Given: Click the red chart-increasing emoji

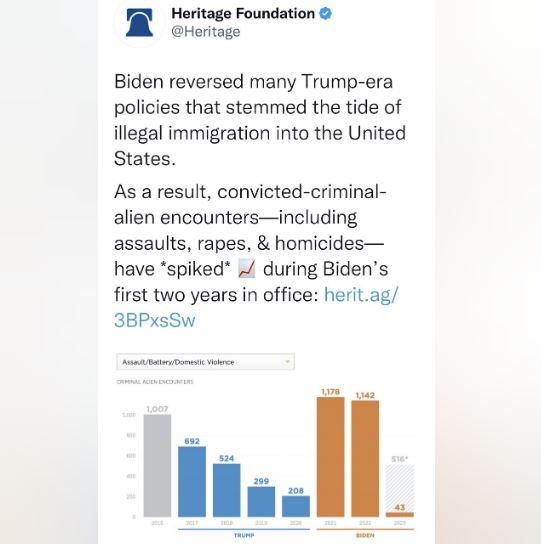Looking at the screenshot, I should [247, 269].
